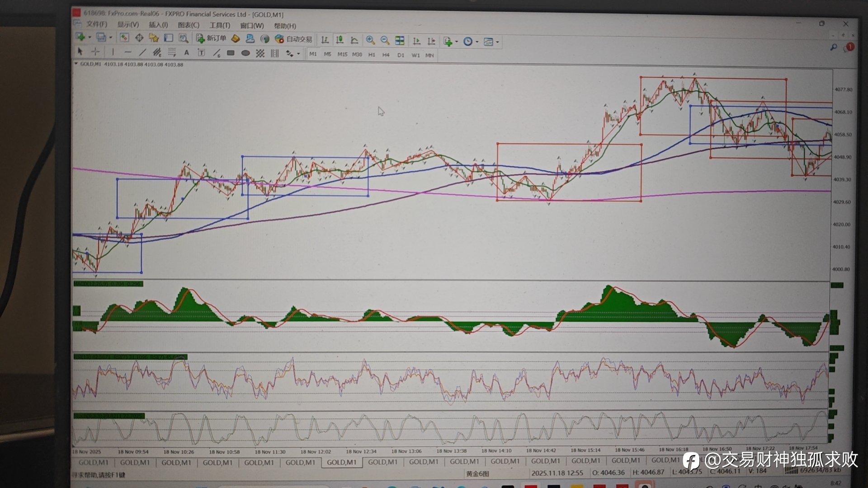The height and width of the screenshot is (488, 868).
Task: Select the trendline drawing tool
Action: 142,52
